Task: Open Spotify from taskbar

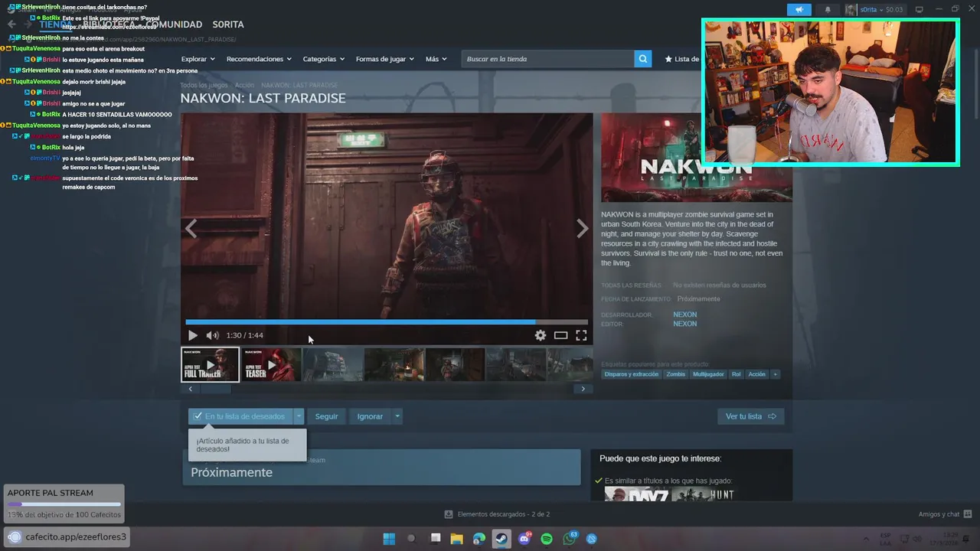Action: pyautogui.click(x=547, y=539)
